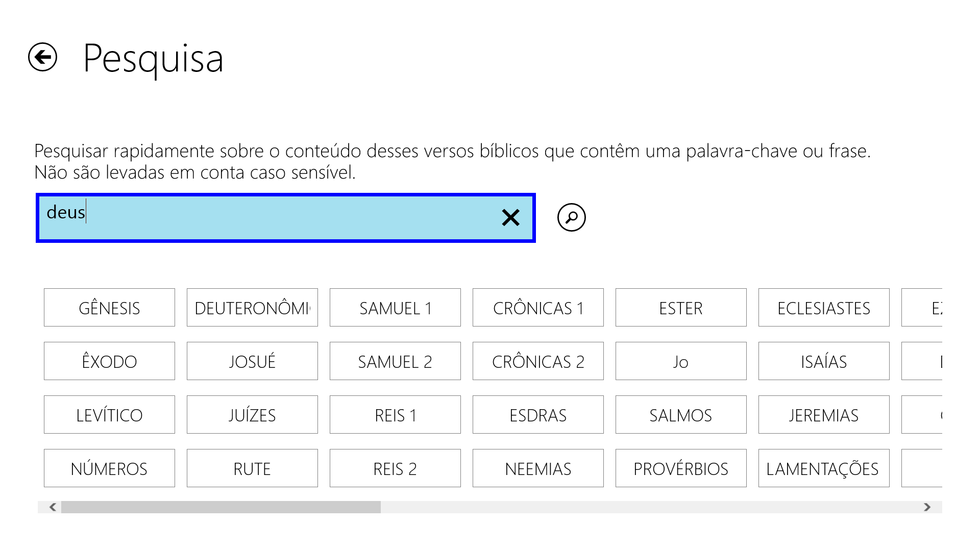
Task: Select the CRÔNICAS 2 book
Action: point(538,361)
